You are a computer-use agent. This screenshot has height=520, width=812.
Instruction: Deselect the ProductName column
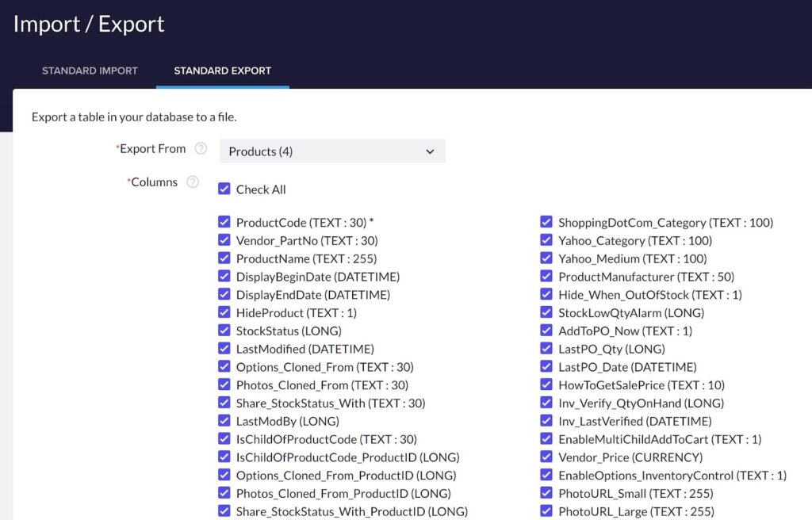(x=224, y=258)
